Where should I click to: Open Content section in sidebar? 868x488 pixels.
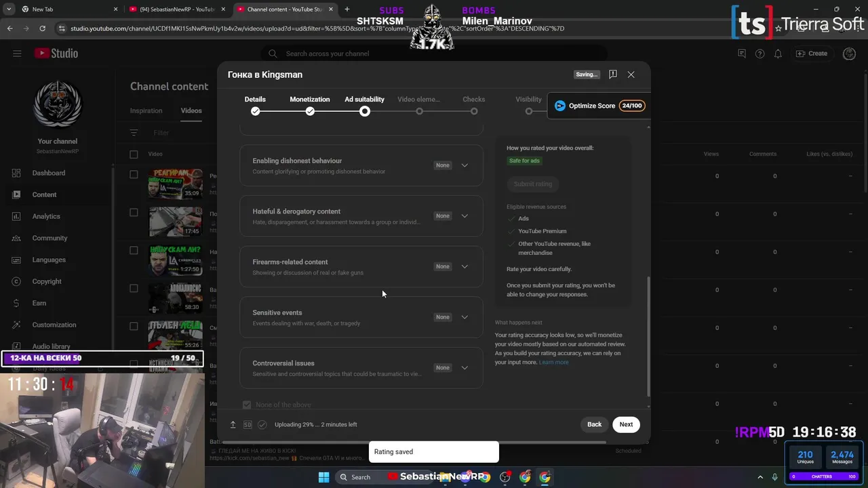[x=44, y=195]
